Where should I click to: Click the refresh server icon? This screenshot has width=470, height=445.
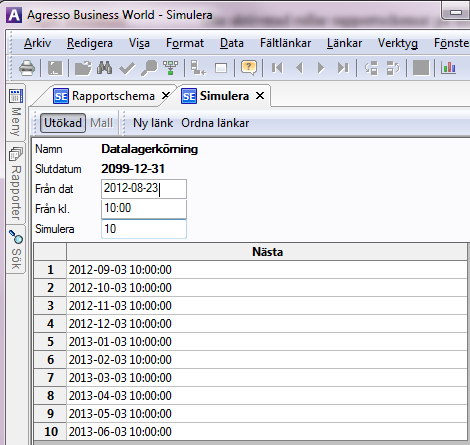[371, 68]
